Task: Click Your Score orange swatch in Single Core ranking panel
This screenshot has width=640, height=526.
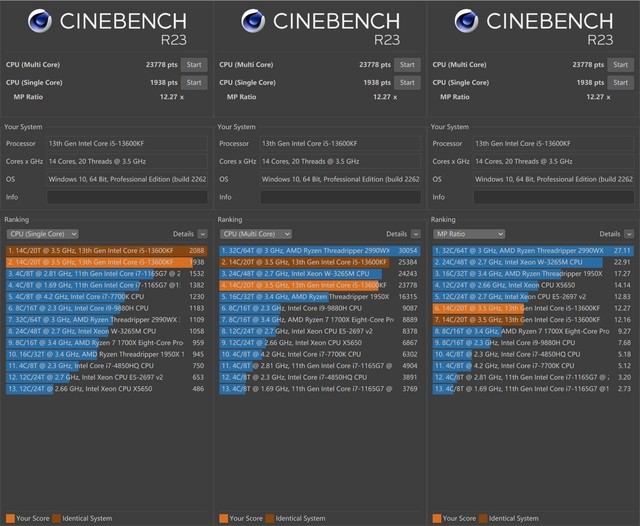Action: point(10,518)
